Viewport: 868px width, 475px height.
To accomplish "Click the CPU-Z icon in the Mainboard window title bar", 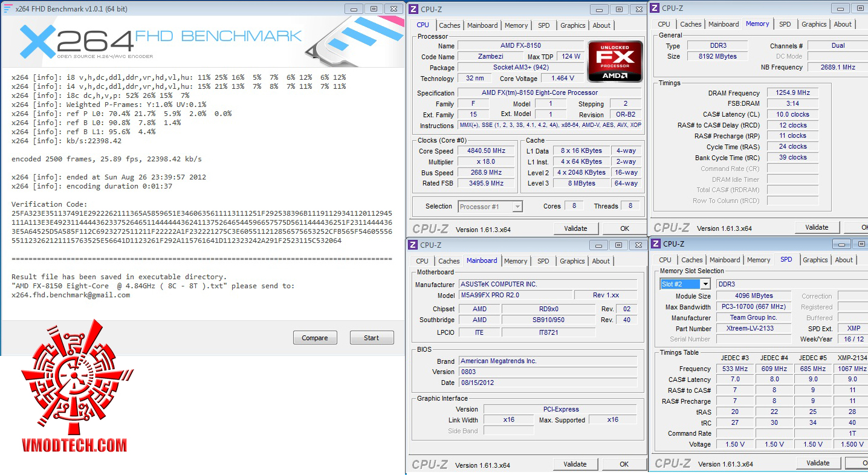I will click(413, 245).
